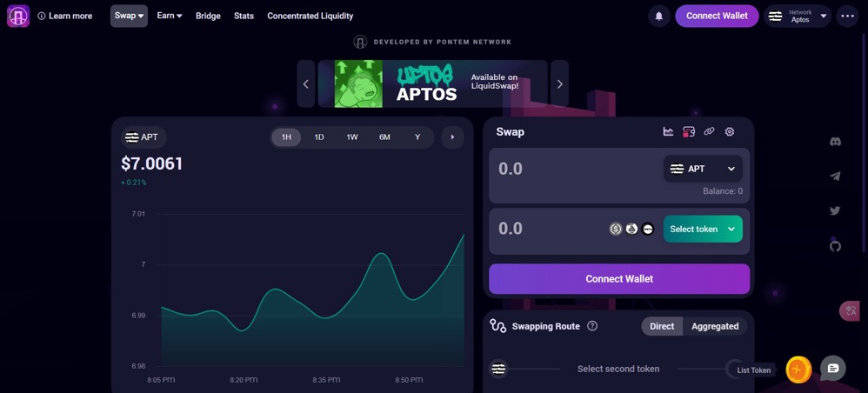Select Direct swapping route
The height and width of the screenshot is (393, 868).
(662, 326)
